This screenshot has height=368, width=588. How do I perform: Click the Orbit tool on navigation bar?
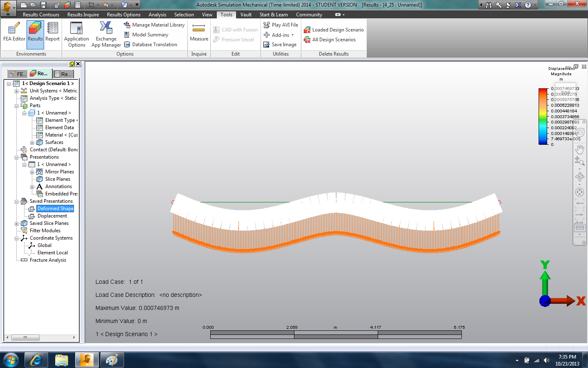tap(579, 177)
